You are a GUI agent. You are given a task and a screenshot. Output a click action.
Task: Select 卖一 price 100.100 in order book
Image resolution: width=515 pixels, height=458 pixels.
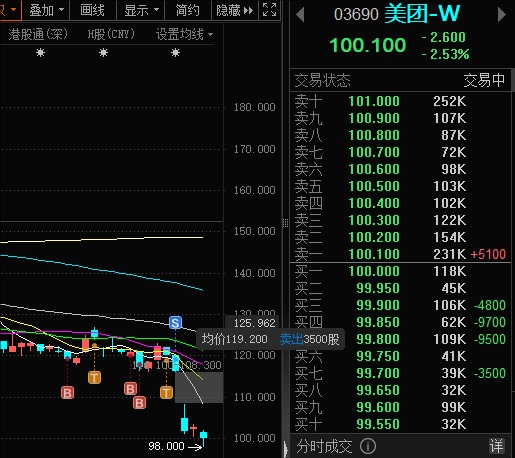click(x=374, y=254)
